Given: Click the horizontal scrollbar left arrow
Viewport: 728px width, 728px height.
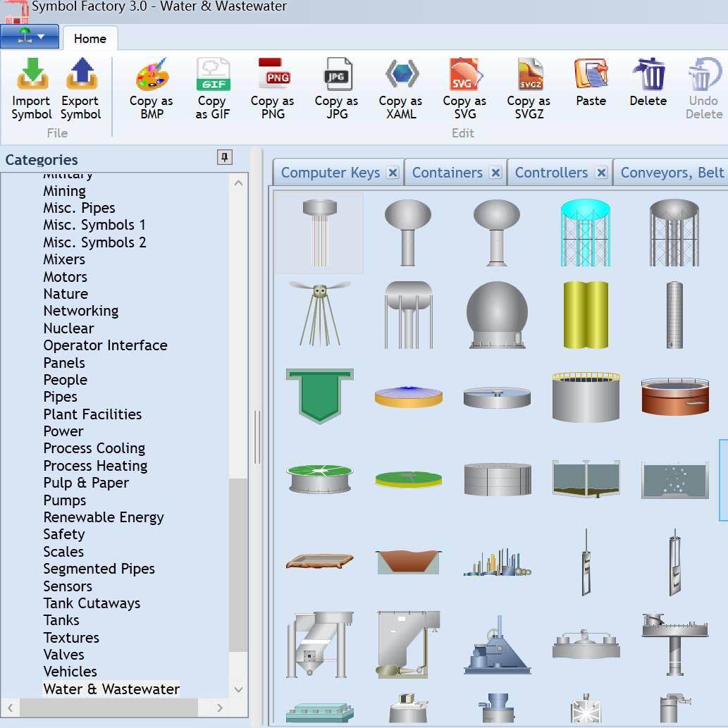Looking at the screenshot, I should click(10, 708).
